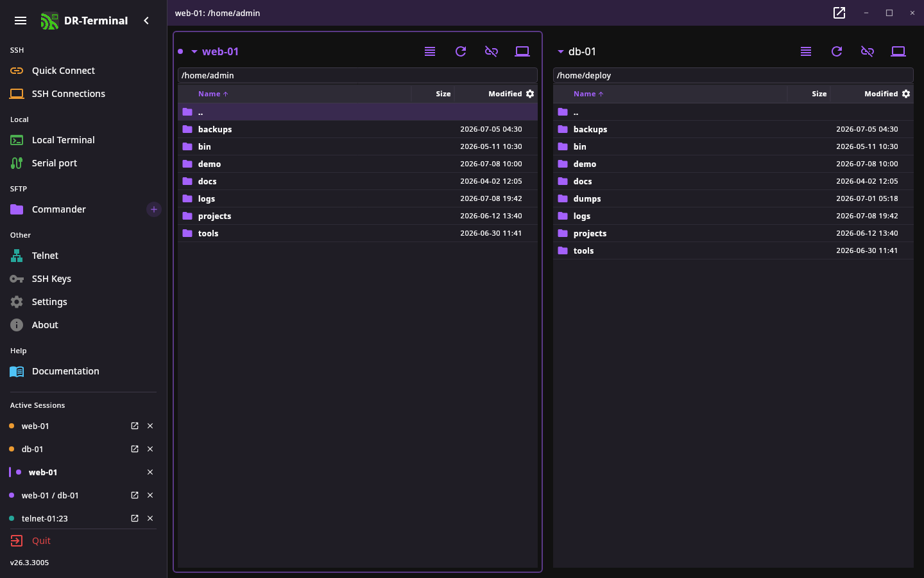Disconnect the db-01 panel link
Viewport: 924px width, 578px height.
pos(868,51)
